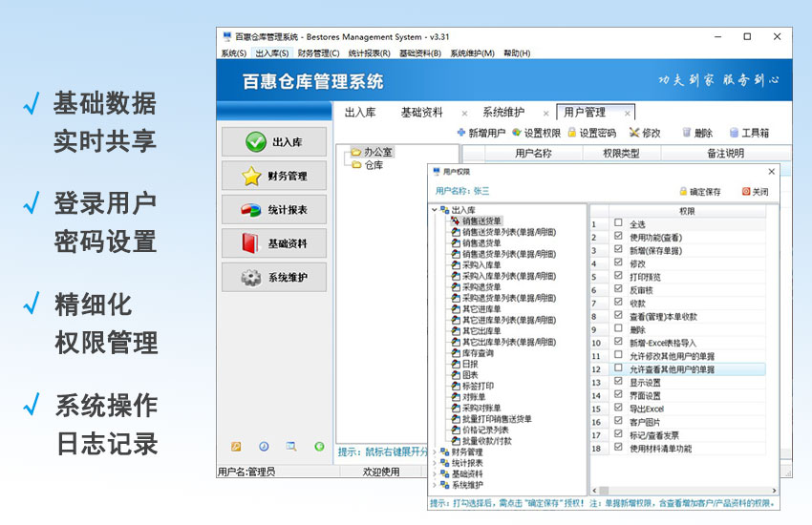Image resolution: width=812 pixels, height=525 pixels.
Task: Open 设置权限 permission settings in toolbar
Action: pos(536,133)
